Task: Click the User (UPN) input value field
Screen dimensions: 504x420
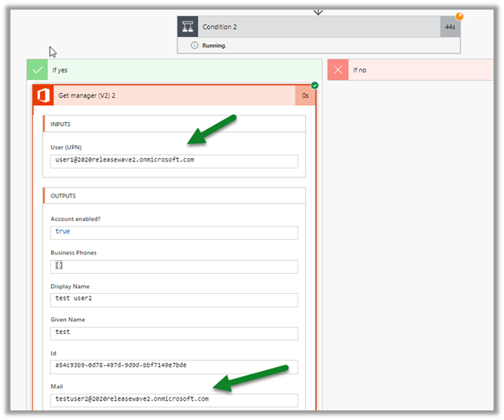Action: pyautogui.click(x=173, y=161)
